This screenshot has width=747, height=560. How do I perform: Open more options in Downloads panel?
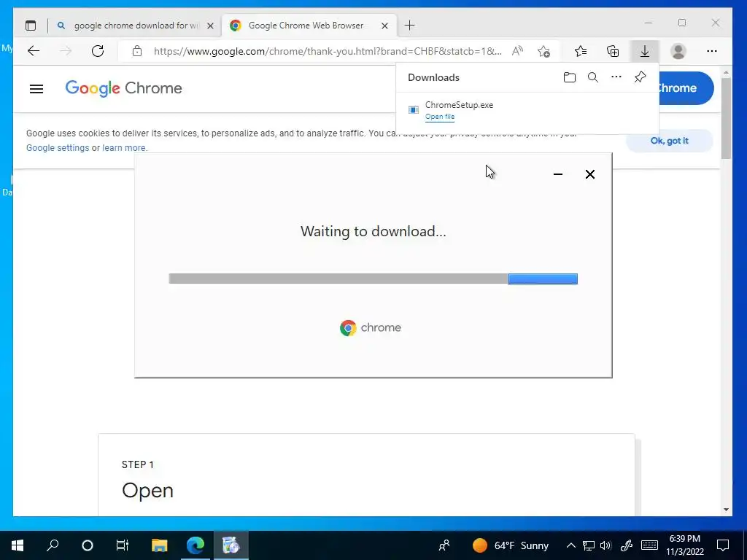pyautogui.click(x=616, y=77)
